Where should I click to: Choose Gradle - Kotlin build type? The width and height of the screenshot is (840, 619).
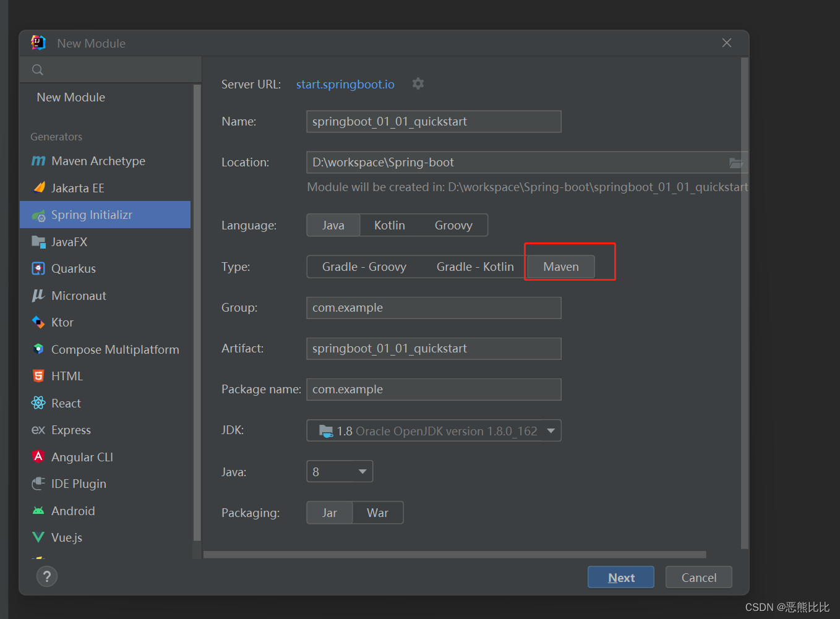pos(475,267)
